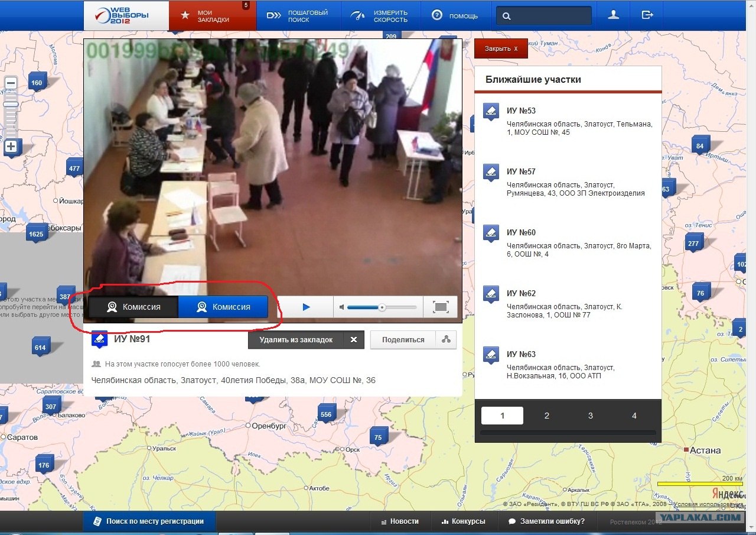Image resolution: width=756 pixels, height=535 pixels.
Task: Select the blue highlighted Комиссия camera button
Action: point(223,307)
